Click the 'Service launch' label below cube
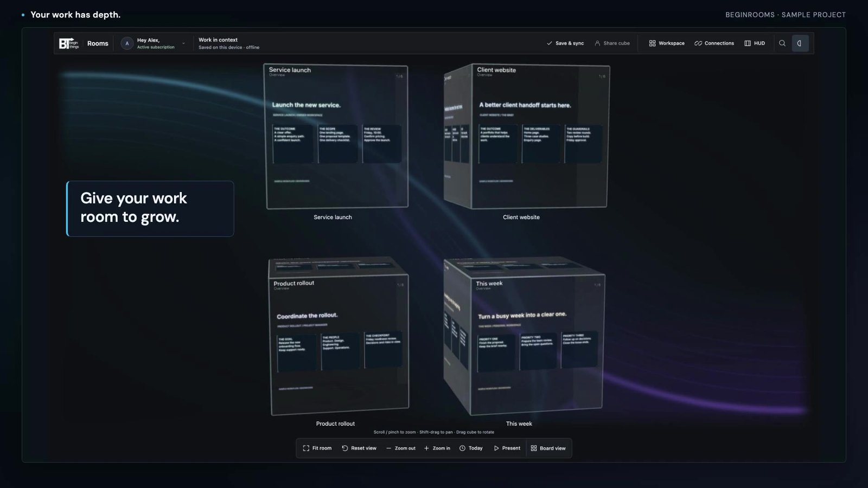 coord(333,217)
